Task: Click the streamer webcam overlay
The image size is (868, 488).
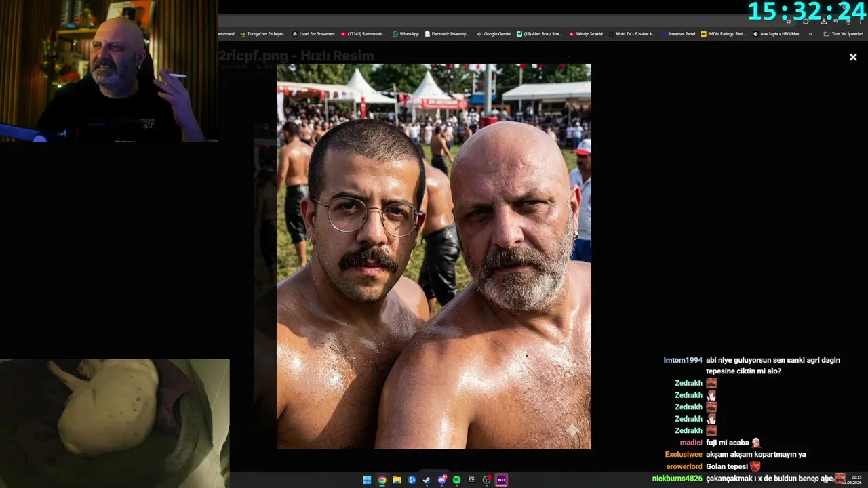Action: [109, 70]
